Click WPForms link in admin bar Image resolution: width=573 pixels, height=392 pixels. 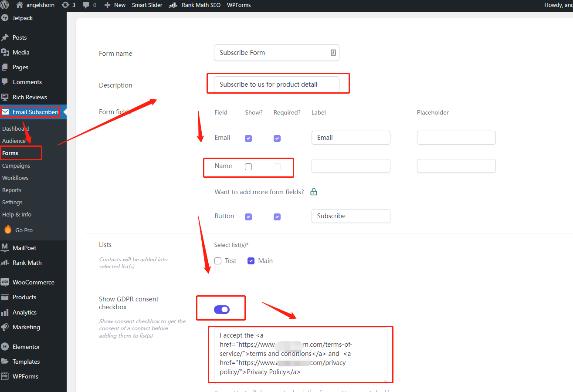point(239,5)
